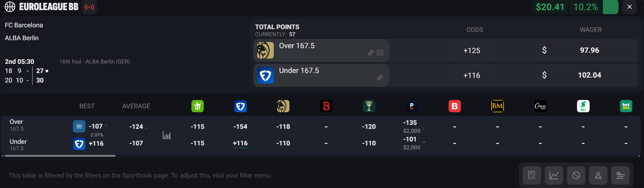Click the eye filter lines icon
Screen dimensions: 644x188
coord(620,175)
